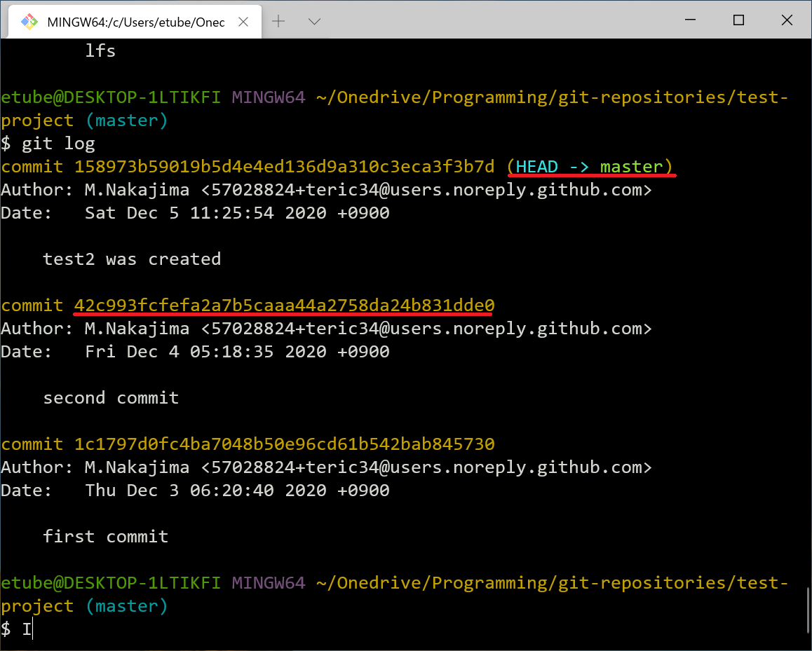The width and height of the screenshot is (812, 651).
Task: Click the author line above Sat Dec 5 date
Action: coord(326,190)
